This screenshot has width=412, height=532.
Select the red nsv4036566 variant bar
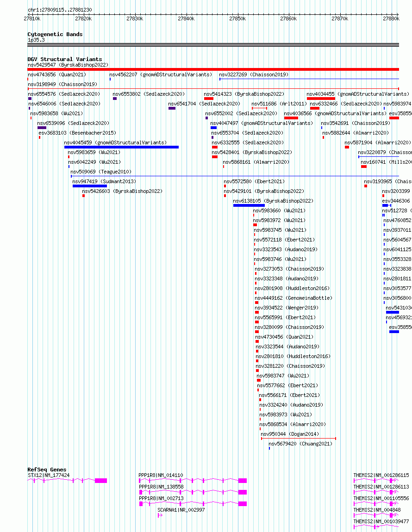[x=291, y=118]
